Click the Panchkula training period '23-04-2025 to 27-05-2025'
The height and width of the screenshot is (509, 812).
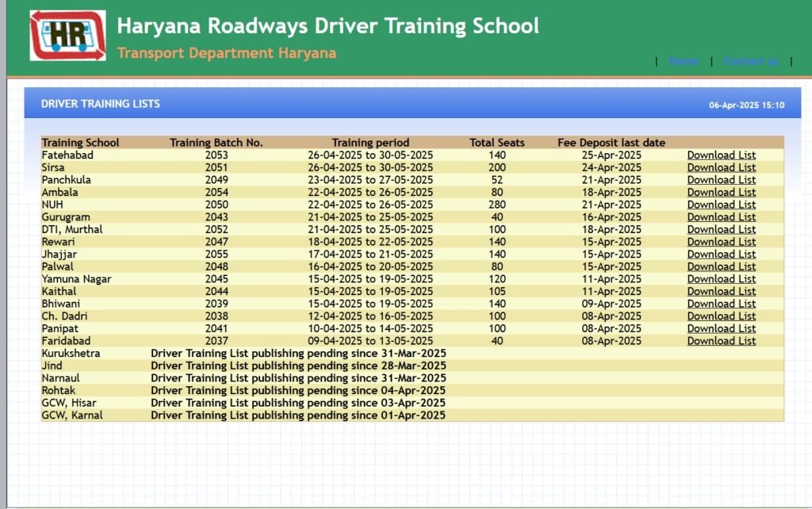point(370,180)
